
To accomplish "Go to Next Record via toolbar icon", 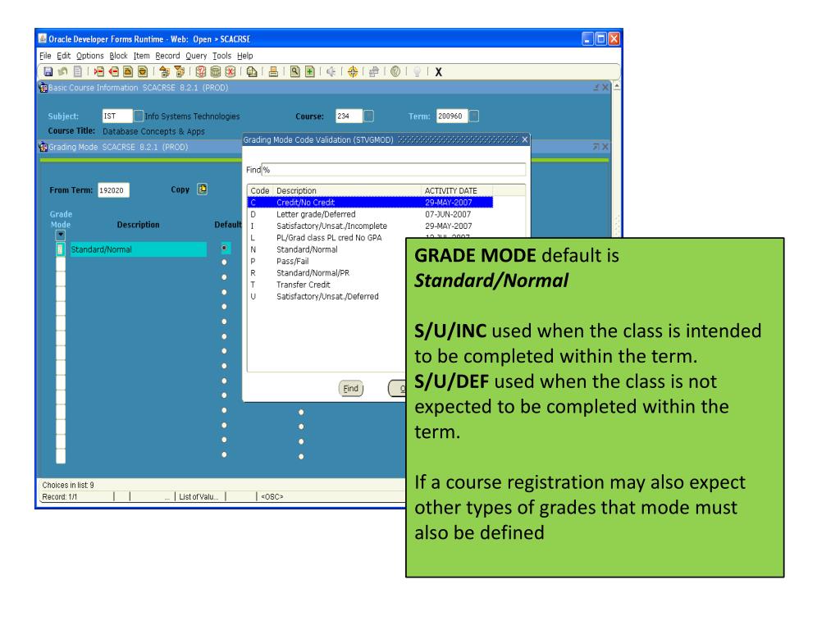I will pyautogui.click(x=143, y=71).
